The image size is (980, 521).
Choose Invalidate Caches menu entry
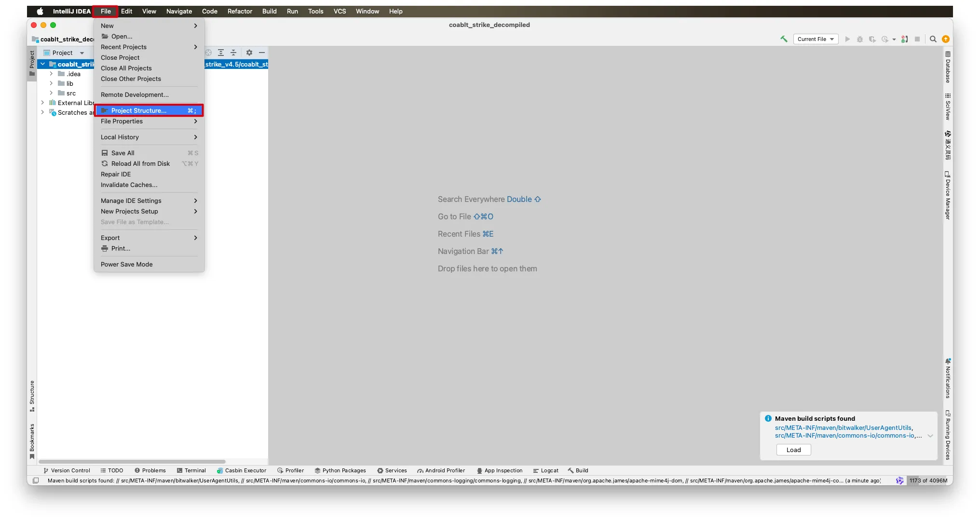[x=129, y=185]
